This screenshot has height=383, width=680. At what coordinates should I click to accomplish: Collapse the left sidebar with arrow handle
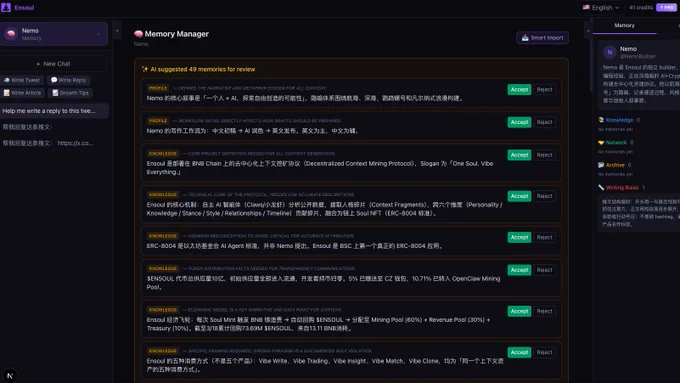[117, 31]
